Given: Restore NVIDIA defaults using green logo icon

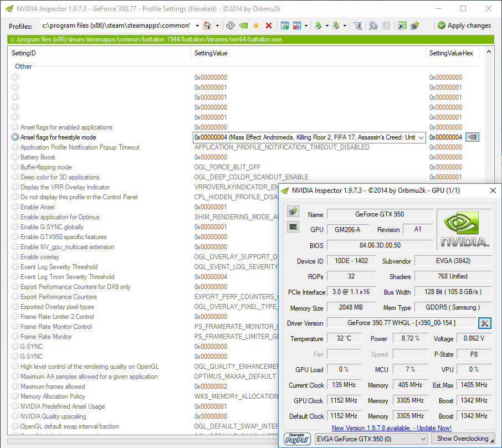Looking at the screenshot, I should [243, 25].
